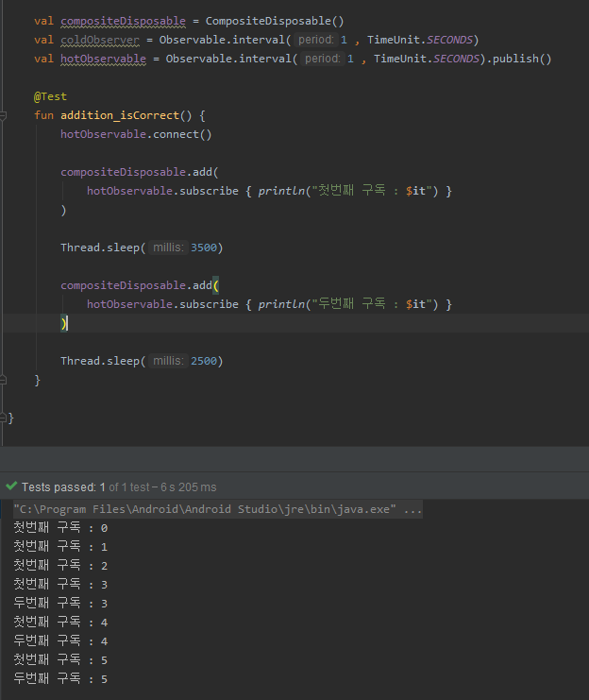Click the addition_isCorrect function name

click(x=120, y=115)
